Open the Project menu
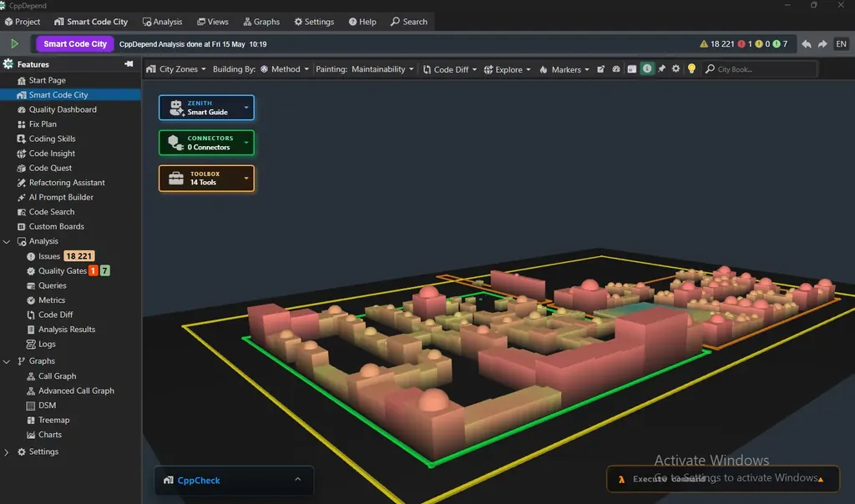The height and width of the screenshot is (504, 855). pos(23,22)
